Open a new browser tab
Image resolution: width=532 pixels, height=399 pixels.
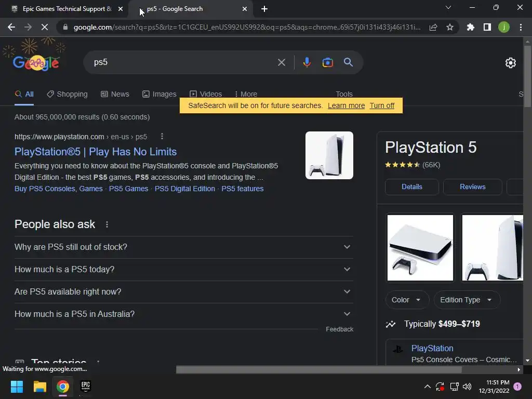pos(264,9)
